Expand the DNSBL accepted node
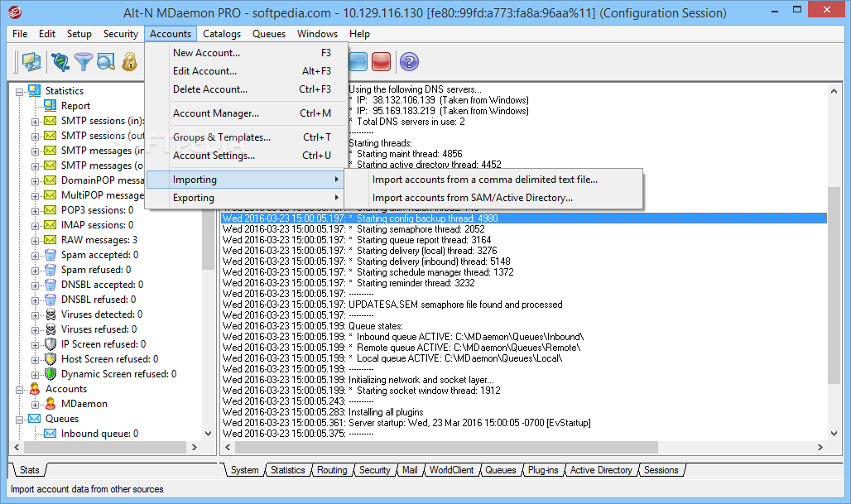The image size is (851, 504). click(x=36, y=285)
